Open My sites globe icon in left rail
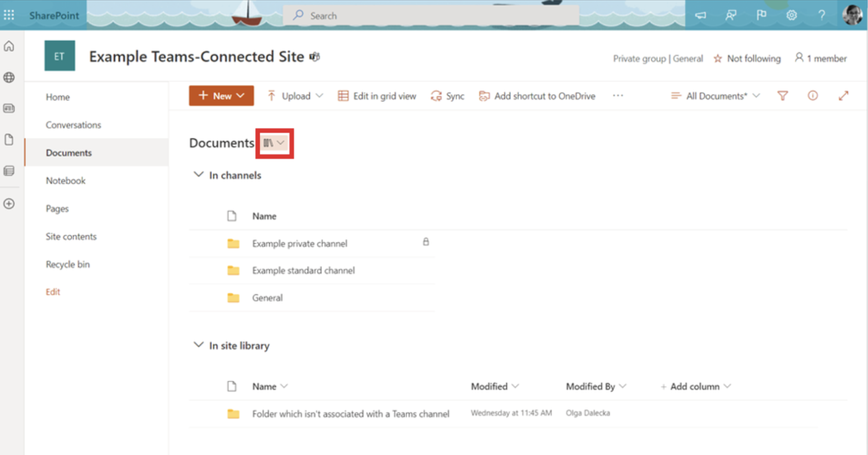This screenshot has height=455, width=868. click(9, 78)
